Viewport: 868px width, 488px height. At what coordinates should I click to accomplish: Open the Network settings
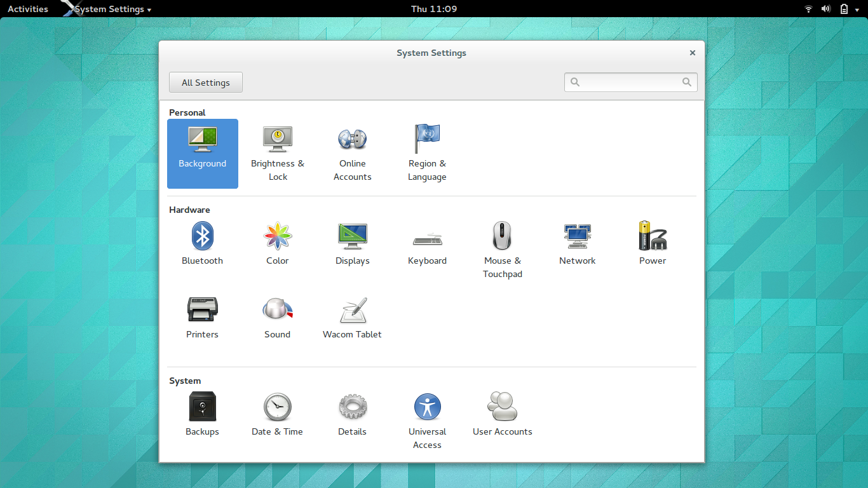[x=577, y=243]
